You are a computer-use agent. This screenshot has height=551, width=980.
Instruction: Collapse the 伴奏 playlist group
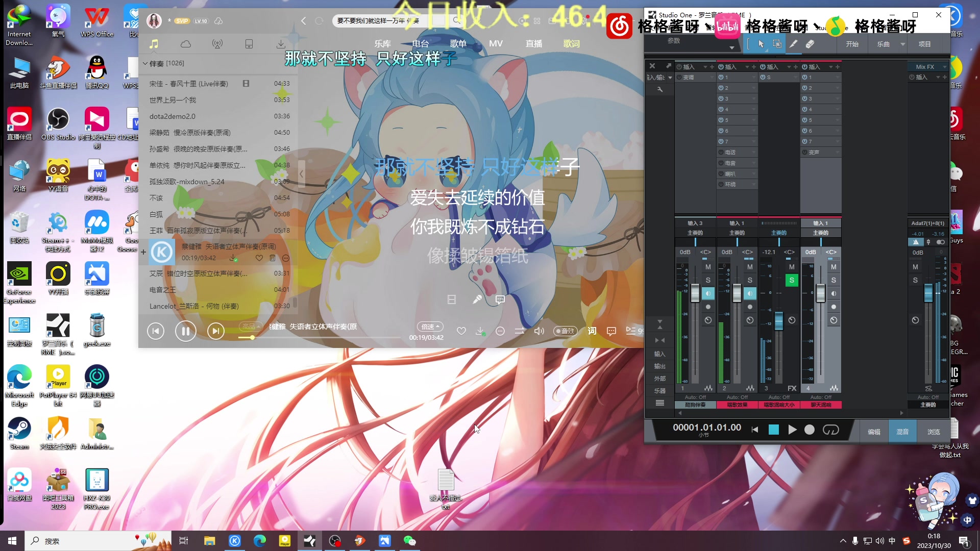pyautogui.click(x=145, y=63)
